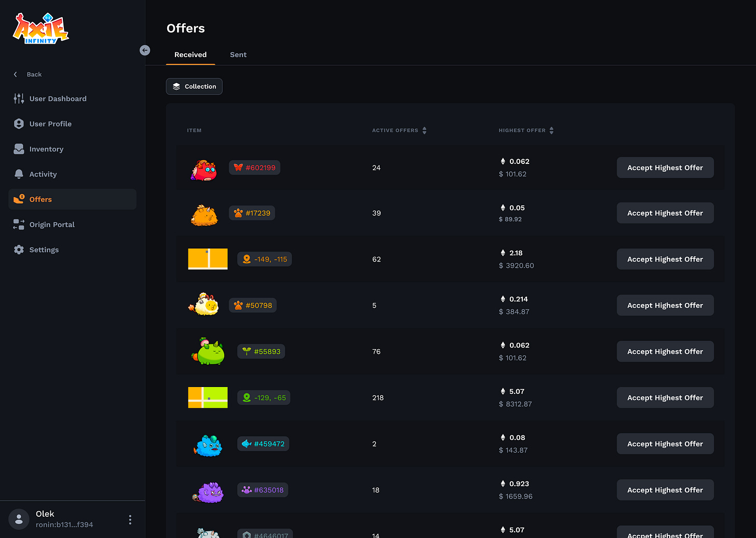Open the Collection filter
Image resolution: width=756 pixels, height=538 pixels.
(x=194, y=86)
